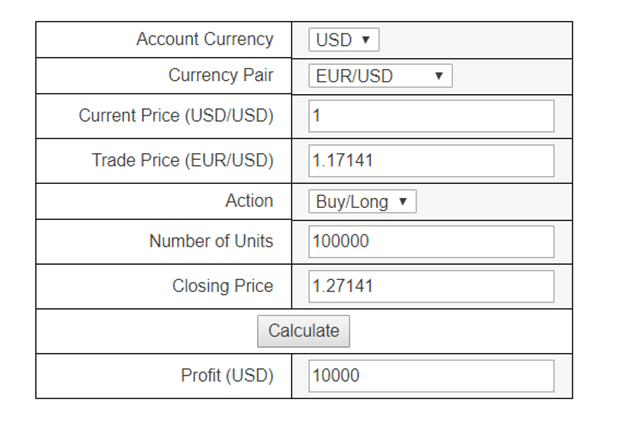Click the Profit (USD) label text
This screenshot has height=432, width=625.
(227, 376)
